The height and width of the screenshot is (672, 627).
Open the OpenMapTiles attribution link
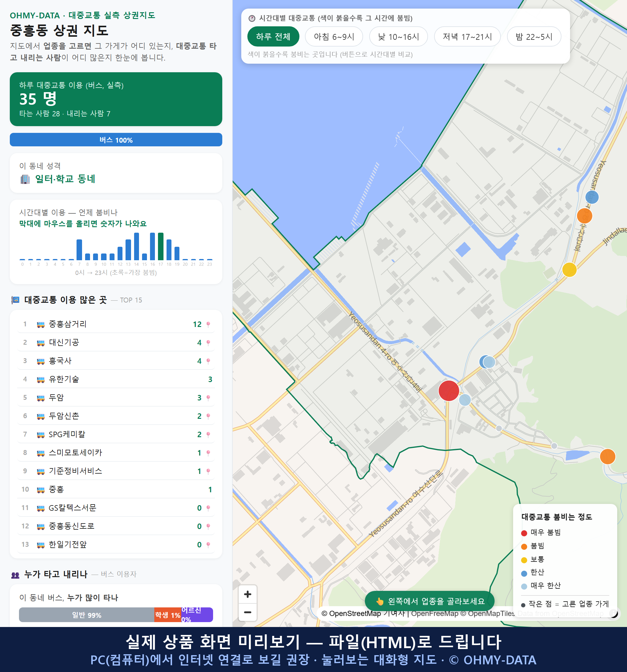tap(488, 614)
